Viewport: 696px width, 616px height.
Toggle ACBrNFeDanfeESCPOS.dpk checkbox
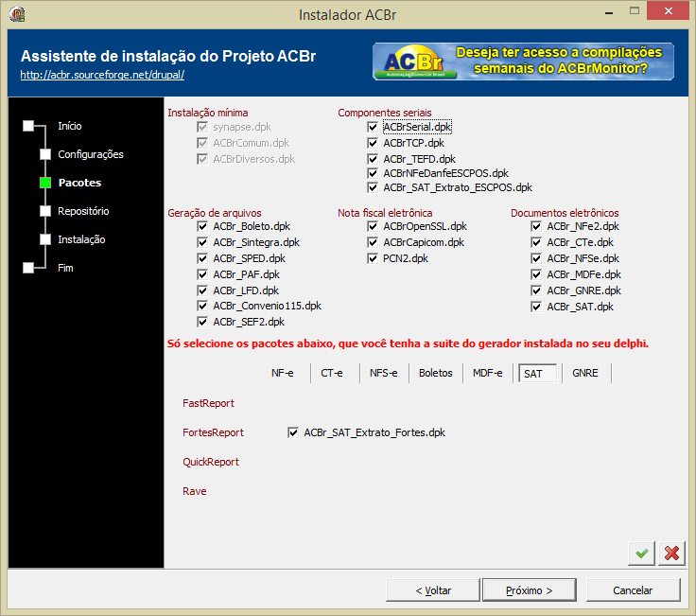click(373, 173)
